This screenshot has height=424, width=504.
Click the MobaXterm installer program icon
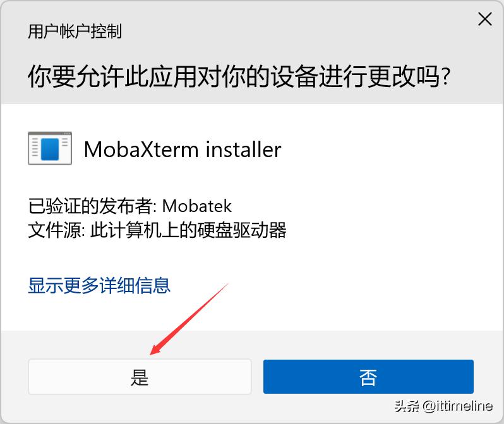click(50, 148)
